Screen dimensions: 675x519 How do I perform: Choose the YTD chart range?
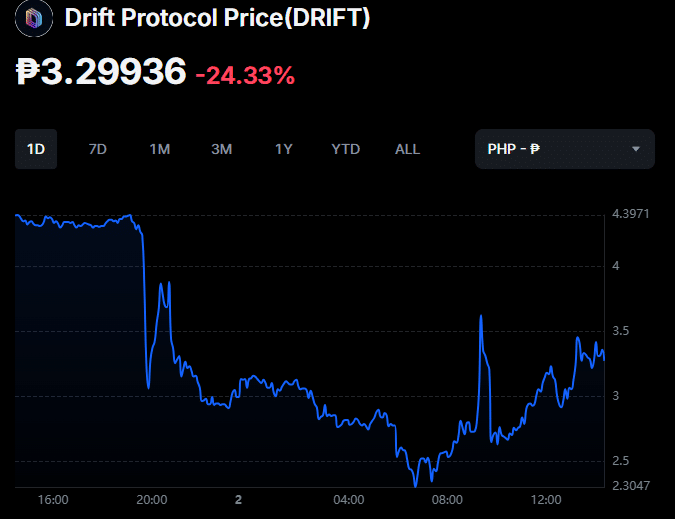[346, 149]
